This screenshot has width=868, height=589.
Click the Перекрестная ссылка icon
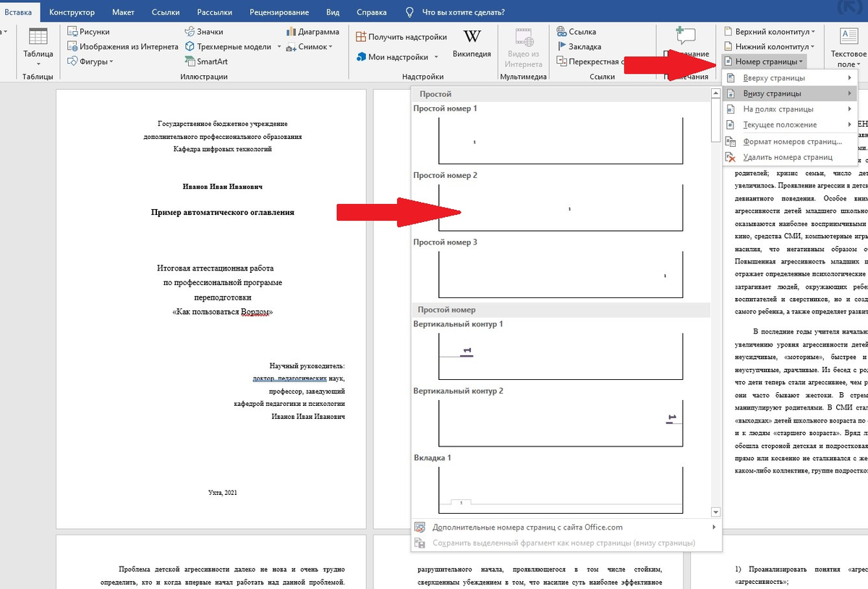(x=562, y=62)
